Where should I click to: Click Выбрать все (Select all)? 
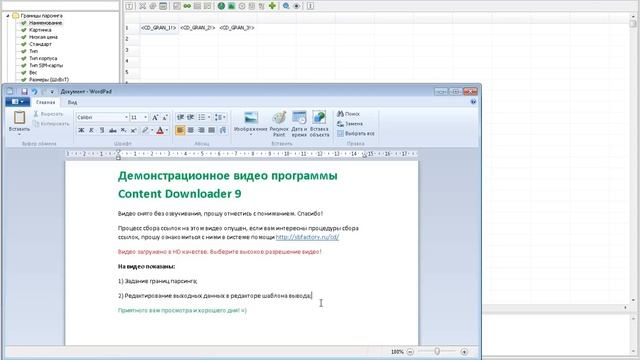click(x=356, y=133)
